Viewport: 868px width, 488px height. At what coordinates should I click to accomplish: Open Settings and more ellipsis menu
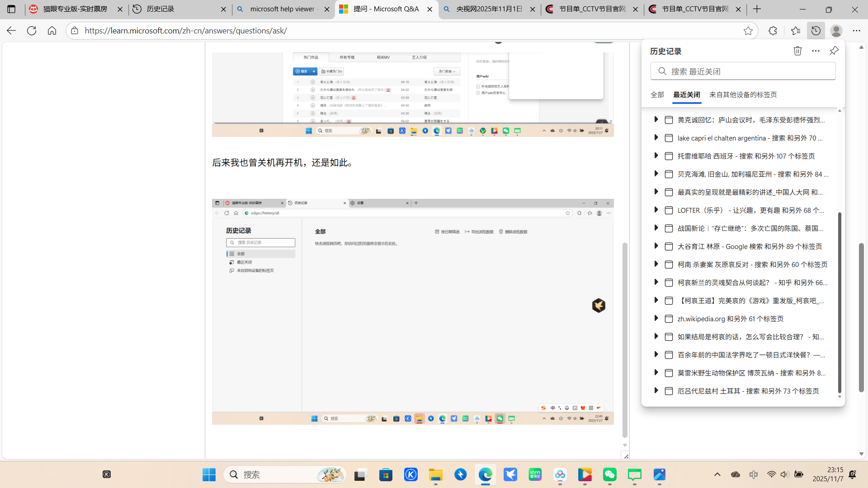point(857,31)
